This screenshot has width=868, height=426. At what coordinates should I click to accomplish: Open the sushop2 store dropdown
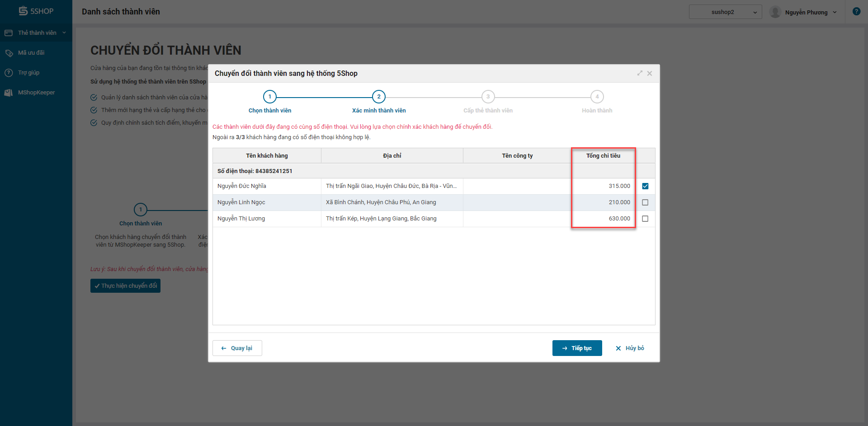[x=726, y=12]
